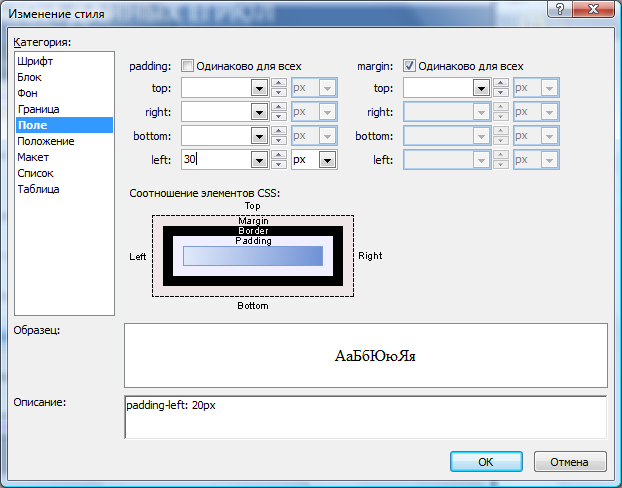This screenshot has height=488, width=622.
Task: Increase padding left with spinner up arrow
Action: (x=279, y=155)
